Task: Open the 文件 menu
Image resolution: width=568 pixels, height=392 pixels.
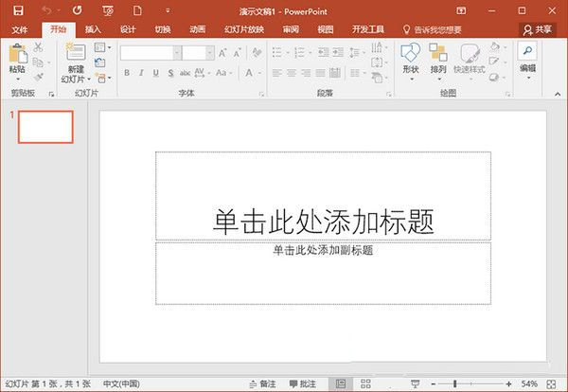Action: (20, 29)
